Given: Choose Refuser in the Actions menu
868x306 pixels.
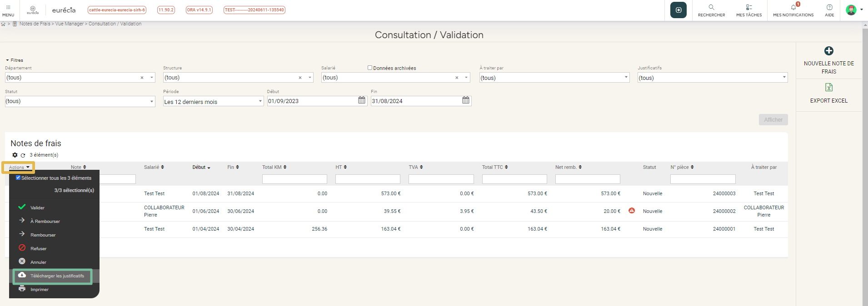Looking at the screenshot, I should point(38,248).
